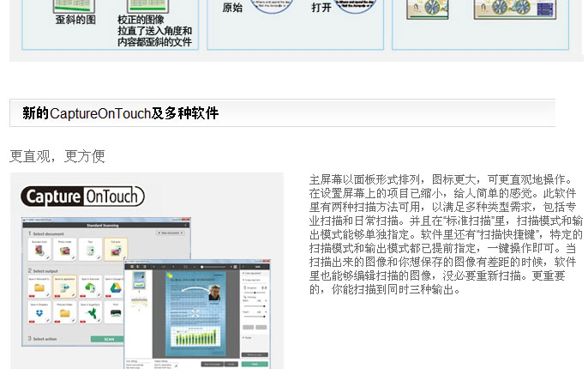588x369 pixels.
Task: Click the brightness slider in the editor's right panel
Action: 255,293
